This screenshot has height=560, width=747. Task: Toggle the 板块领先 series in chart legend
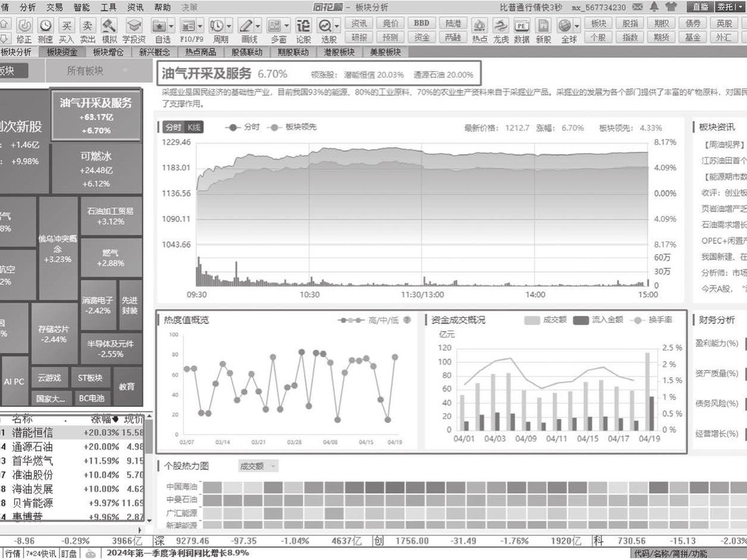pos(293,127)
